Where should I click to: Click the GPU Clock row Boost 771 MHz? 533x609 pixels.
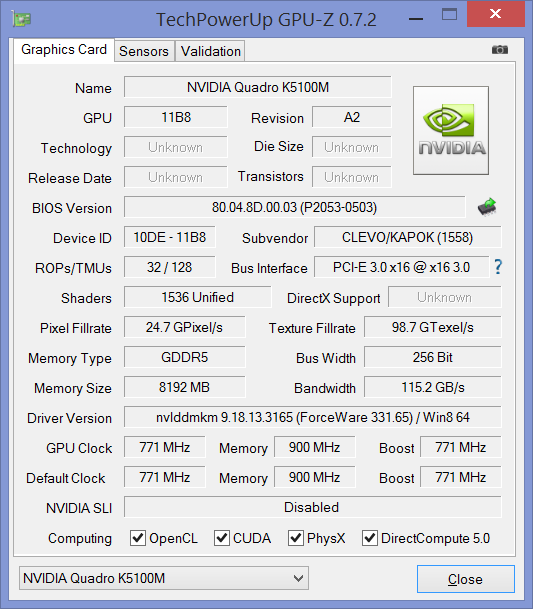click(x=461, y=447)
